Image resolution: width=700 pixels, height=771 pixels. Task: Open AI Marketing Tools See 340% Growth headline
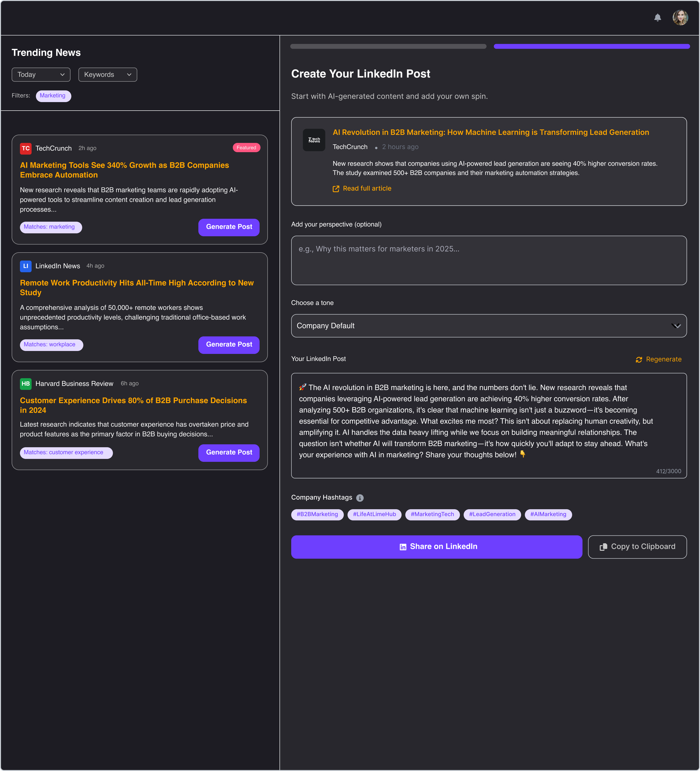(x=124, y=170)
